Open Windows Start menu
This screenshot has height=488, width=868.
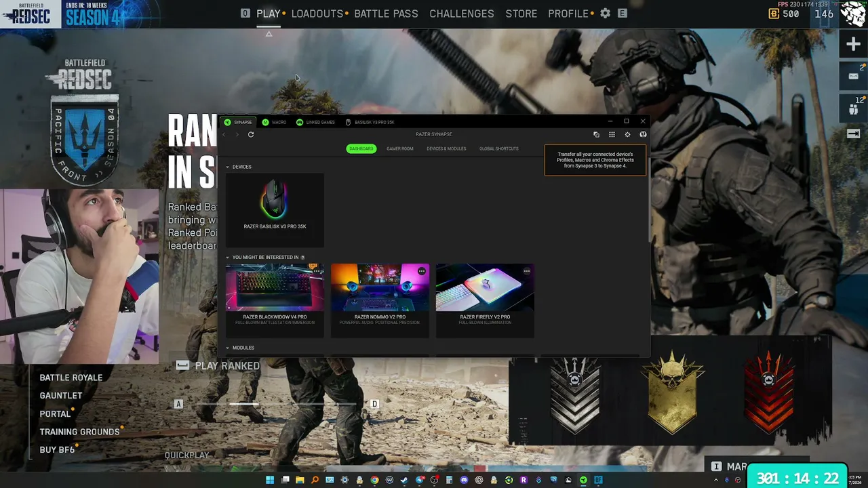tap(270, 480)
